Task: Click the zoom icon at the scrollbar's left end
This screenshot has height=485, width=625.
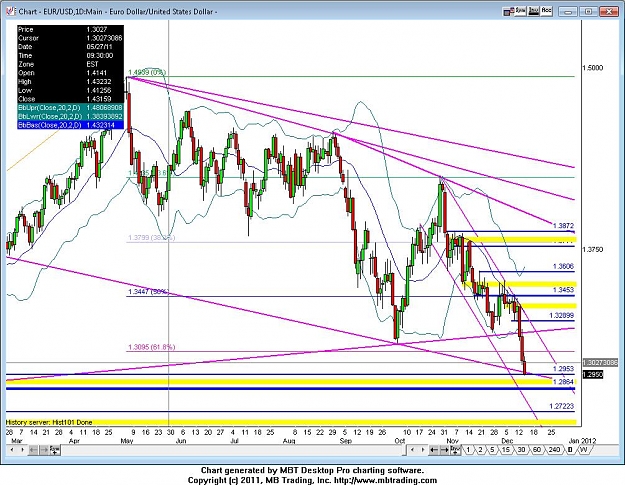Action: point(55,450)
